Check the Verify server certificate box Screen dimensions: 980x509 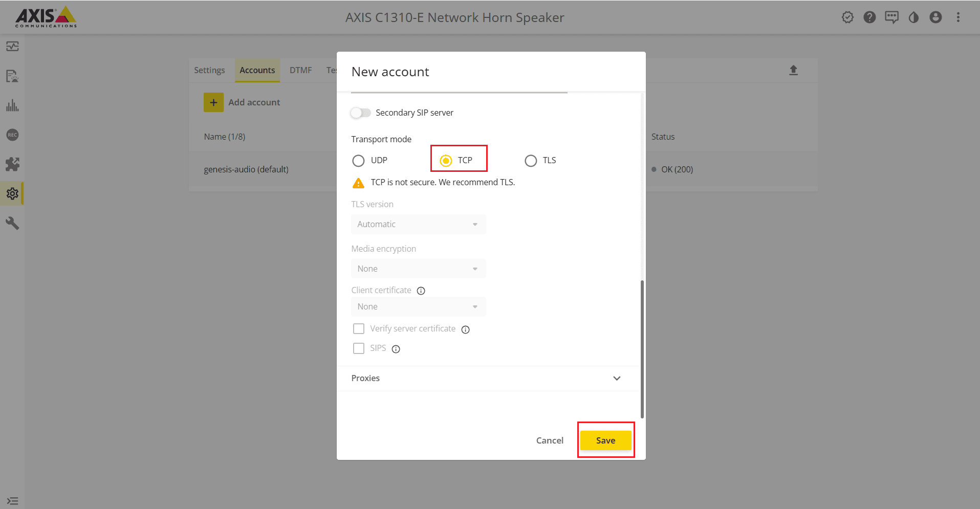[x=359, y=328]
